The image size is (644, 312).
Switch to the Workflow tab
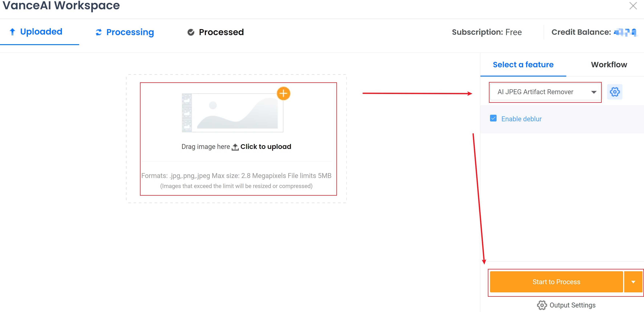[x=609, y=65]
